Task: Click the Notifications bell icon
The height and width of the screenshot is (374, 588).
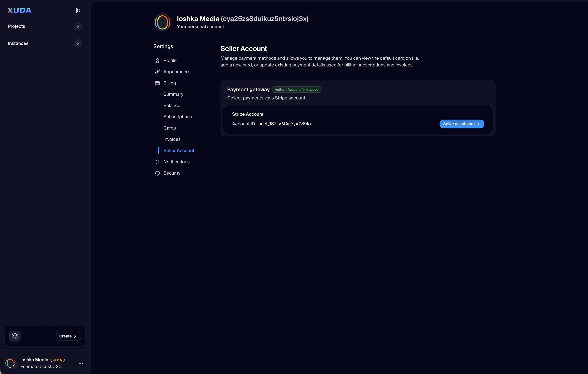Action: coord(157,162)
